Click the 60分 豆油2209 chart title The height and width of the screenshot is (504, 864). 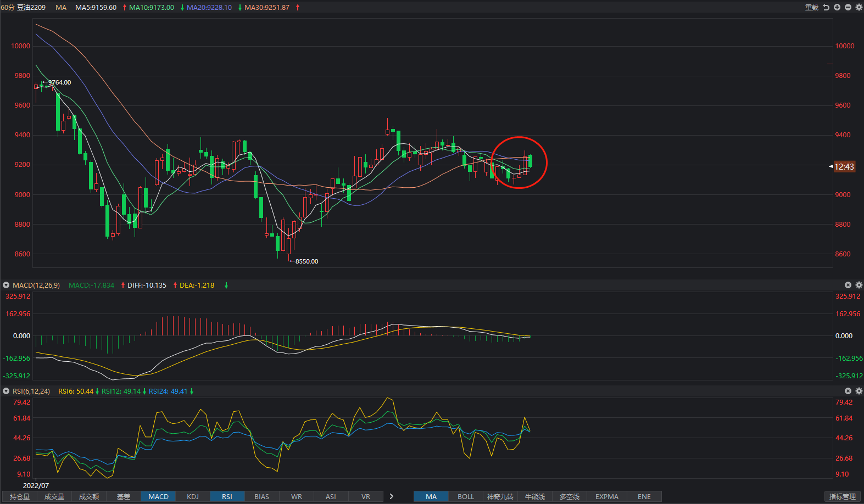coord(23,7)
